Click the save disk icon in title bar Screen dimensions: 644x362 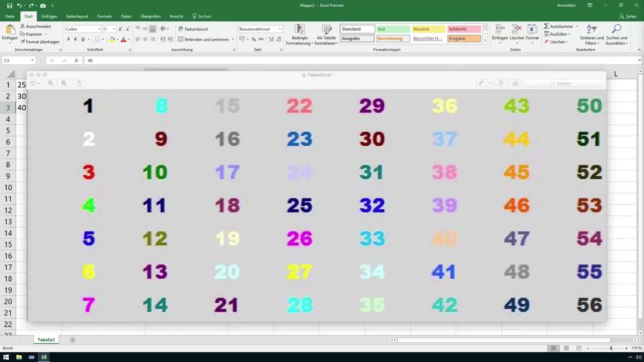9,5
